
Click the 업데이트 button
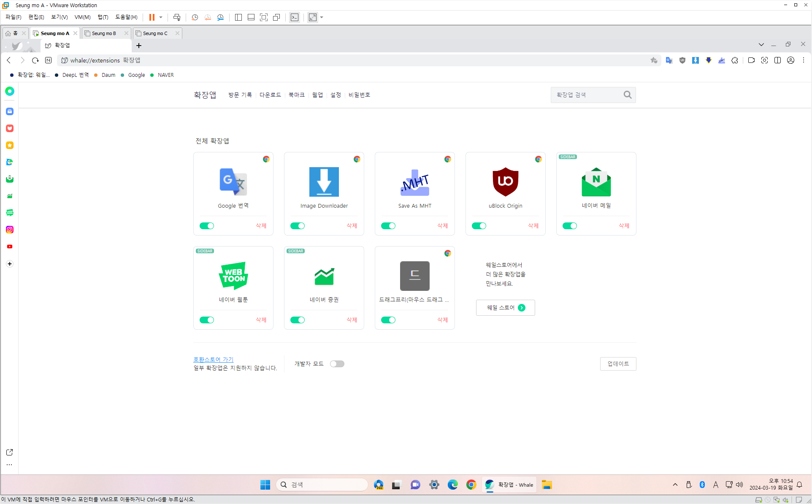pyautogui.click(x=618, y=364)
